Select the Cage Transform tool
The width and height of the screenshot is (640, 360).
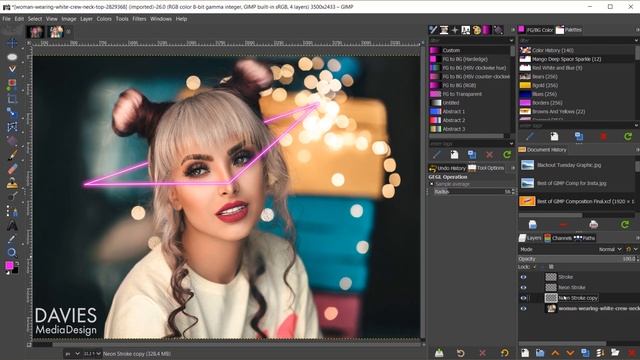click(12, 126)
